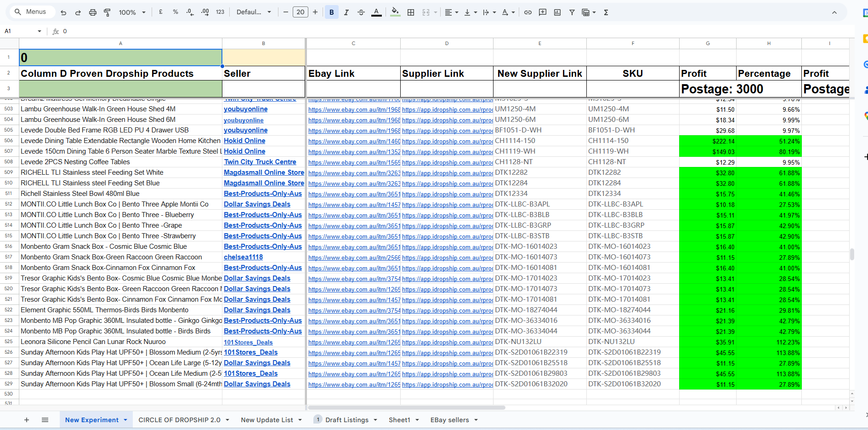Increase font size with plus button
The width and height of the screenshot is (868, 430).
coord(315,12)
